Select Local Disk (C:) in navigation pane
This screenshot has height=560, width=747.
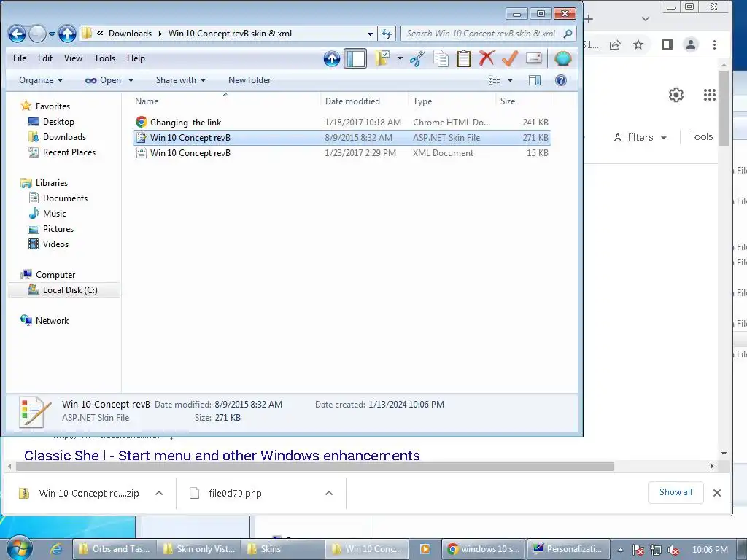[x=64, y=290]
